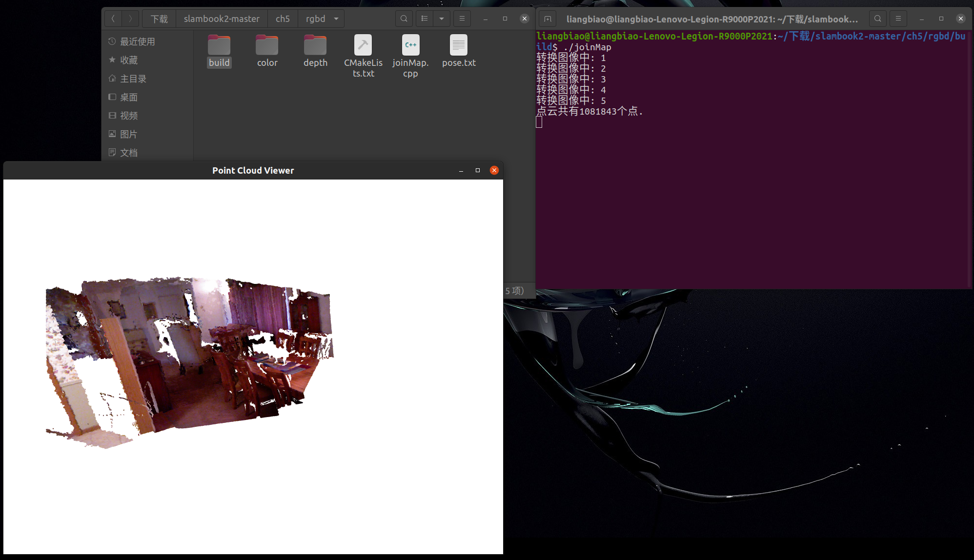Click the back navigation arrow
Viewport: 974px width, 560px height.
point(113,18)
